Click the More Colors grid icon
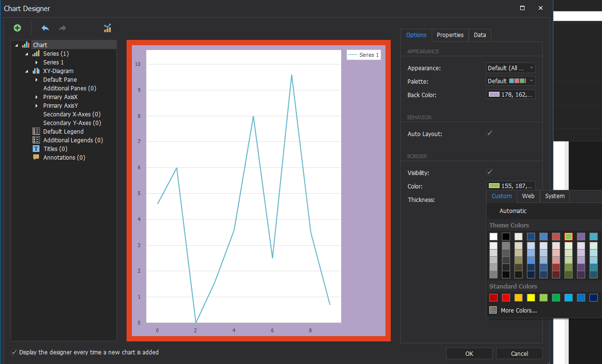 [493, 310]
